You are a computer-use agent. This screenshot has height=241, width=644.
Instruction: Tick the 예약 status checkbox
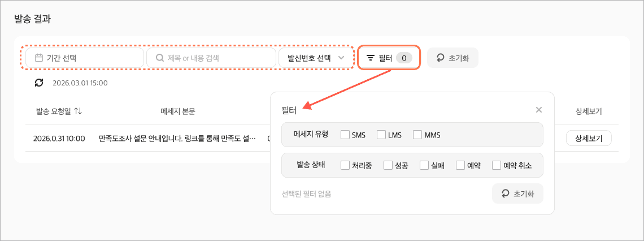pyautogui.click(x=460, y=165)
